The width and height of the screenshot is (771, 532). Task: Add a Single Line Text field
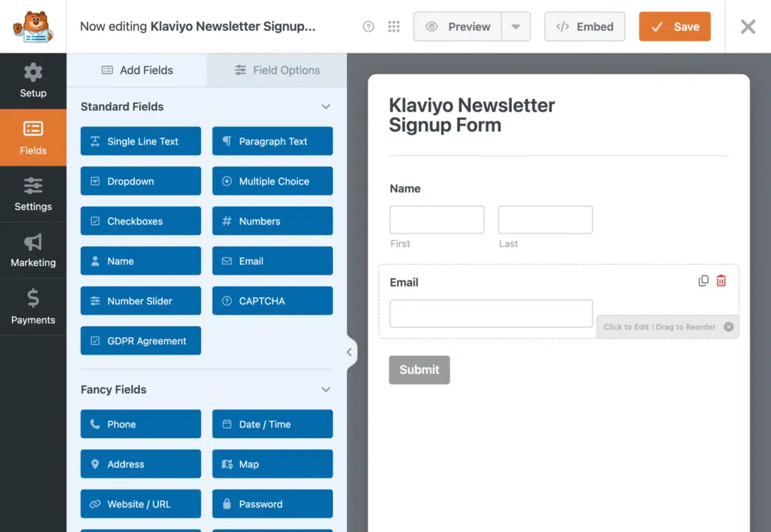click(141, 141)
